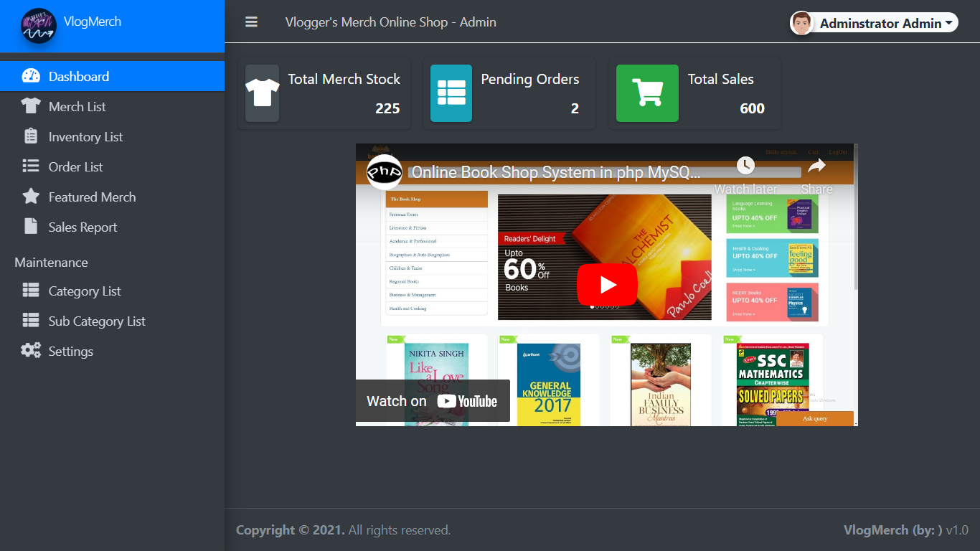Go to Inventory List

tap(112, 136)
